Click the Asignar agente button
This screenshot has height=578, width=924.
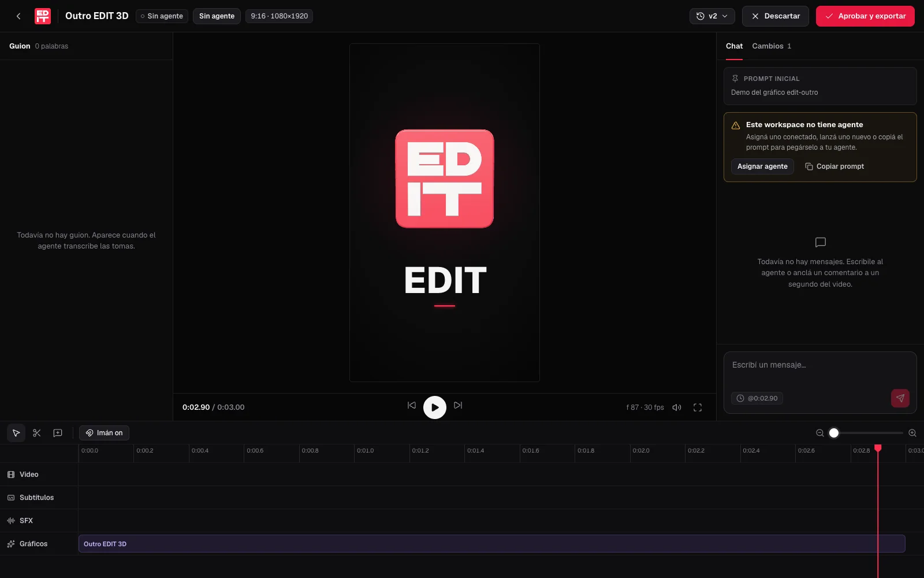[x=762, y=166]
